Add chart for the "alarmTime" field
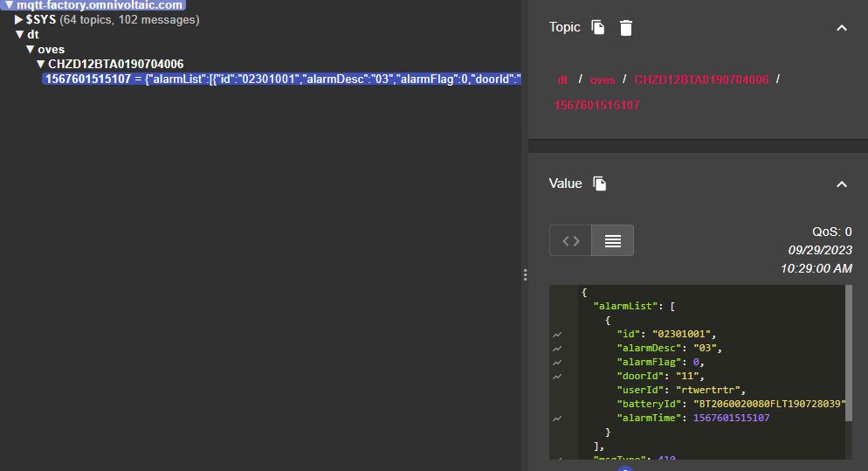868x471 pixels. [557, 418]
